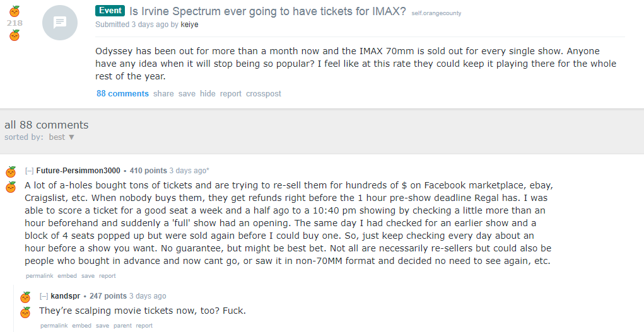Downvote the Irvine Spectrum IMAX post
The width and height of the screenshot is (644, 332).
click(x=15, y=35)
